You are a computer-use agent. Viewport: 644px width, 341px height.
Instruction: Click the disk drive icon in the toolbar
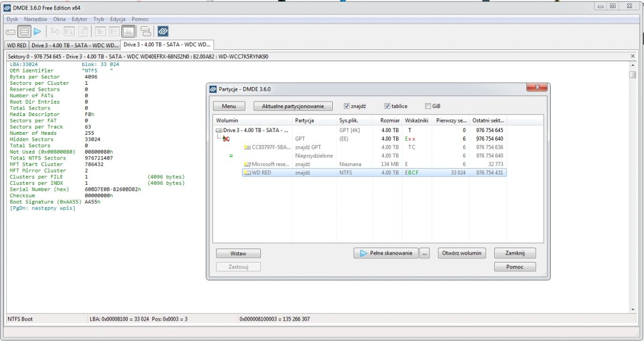pos(10,32)
